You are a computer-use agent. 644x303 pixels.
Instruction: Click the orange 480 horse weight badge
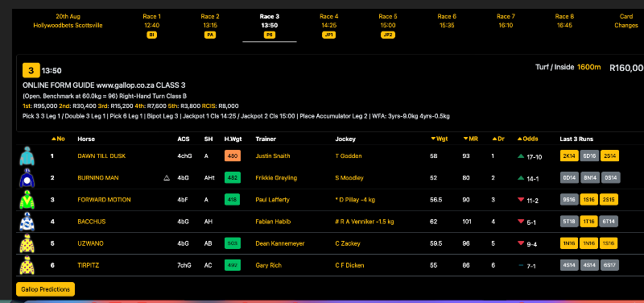(x=233, y=156)
